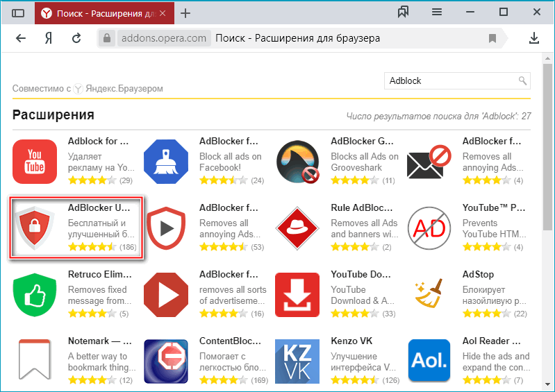The width and height of the screenshot is (555, 392).
Task: Open the 'Aol Reader' extension title
Action: point(492,341)
